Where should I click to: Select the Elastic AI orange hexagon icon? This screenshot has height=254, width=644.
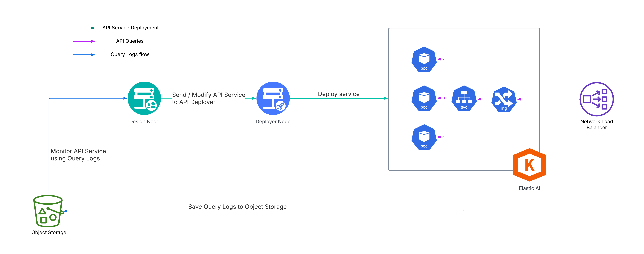[x=529, y=165]
